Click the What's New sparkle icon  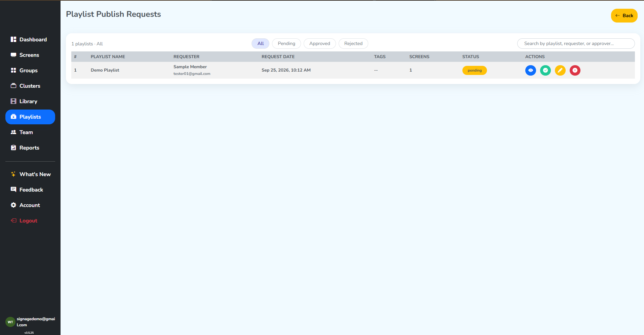coord(13,174)
